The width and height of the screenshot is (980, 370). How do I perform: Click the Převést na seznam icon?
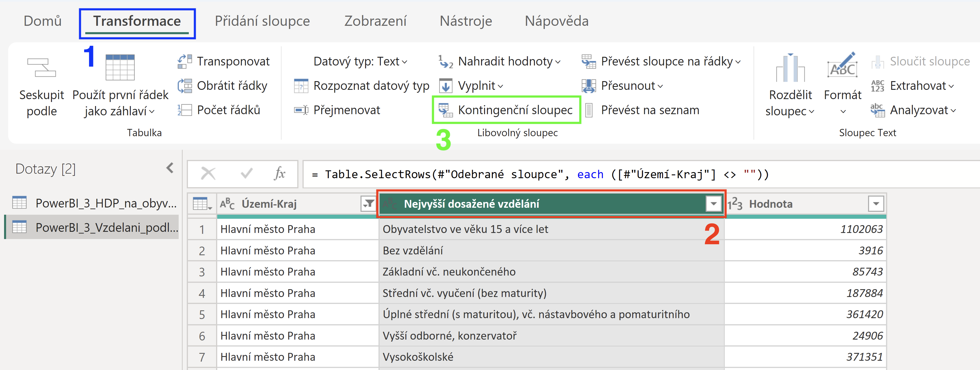[x=588, y=110]
